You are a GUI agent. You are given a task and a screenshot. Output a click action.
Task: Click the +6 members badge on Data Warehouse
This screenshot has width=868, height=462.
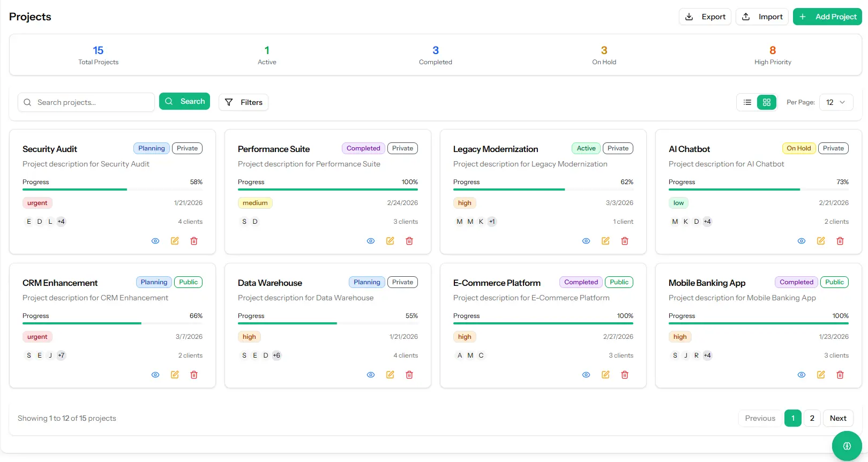276,355
